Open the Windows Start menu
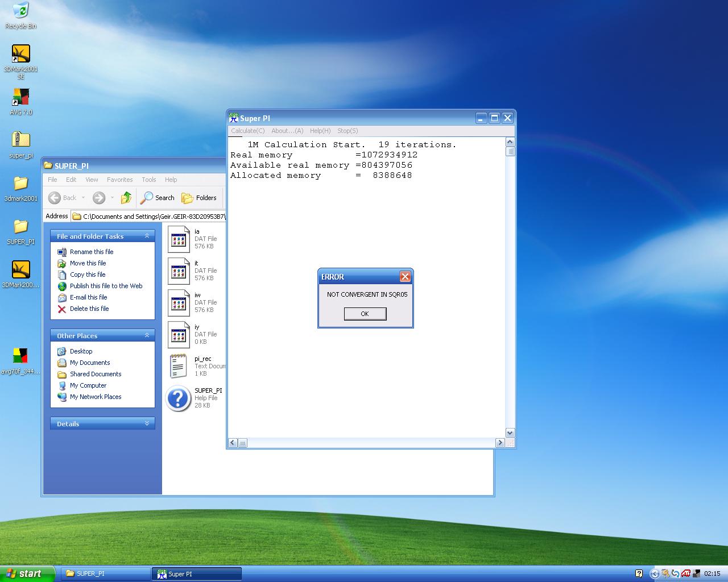Screen dimensions: 728x582 pyautogui.click(x=27, y=573)
